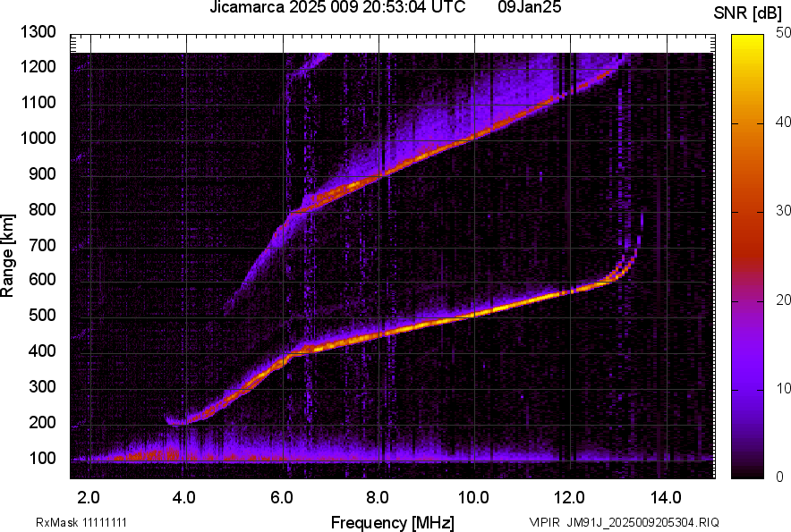Viewport: 791px width, 532px height.
Task: Click the Jicamarca timestamp title text
Action: click(337, 7)
